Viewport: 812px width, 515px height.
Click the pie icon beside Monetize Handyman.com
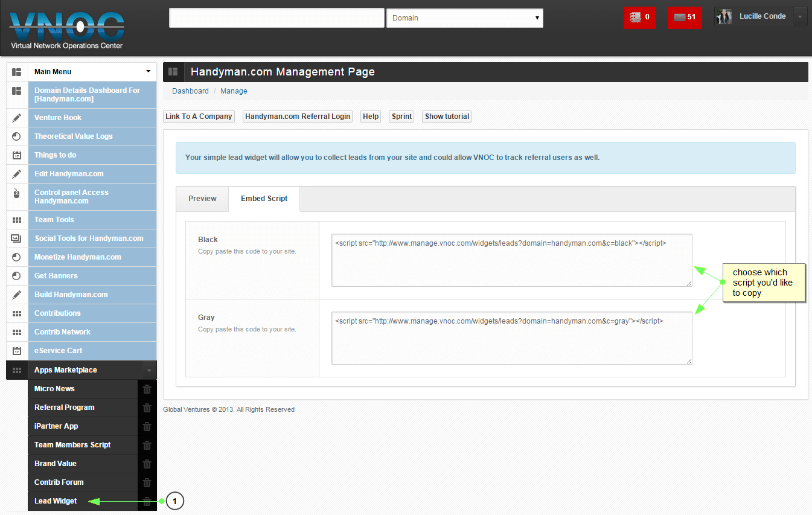17,257
